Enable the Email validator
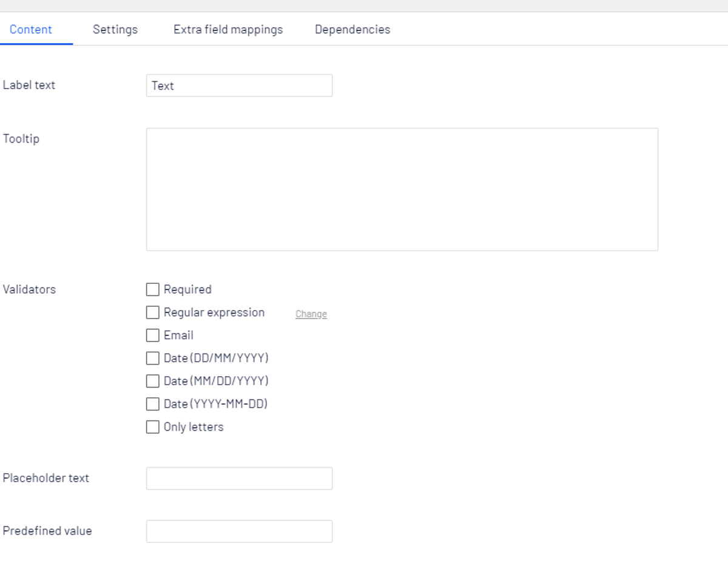This screenshot has width=728, height=566. pyautogui.click(x=152, y=335)
